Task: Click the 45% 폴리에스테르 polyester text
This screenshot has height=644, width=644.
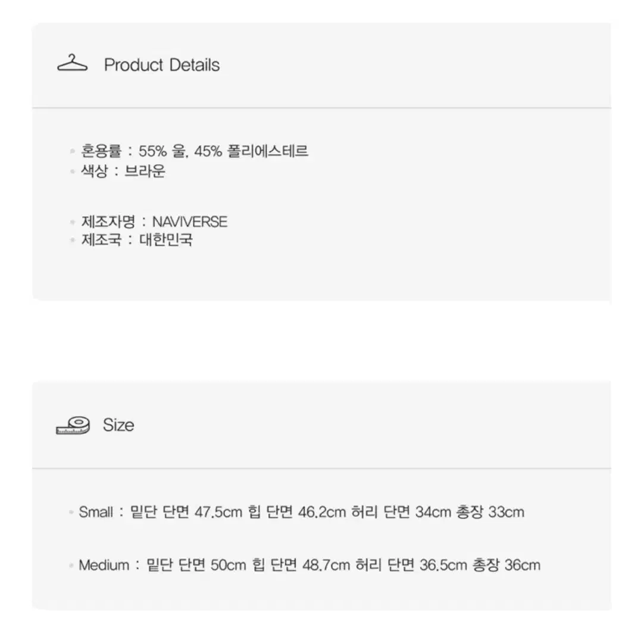Action: point(251,151)
